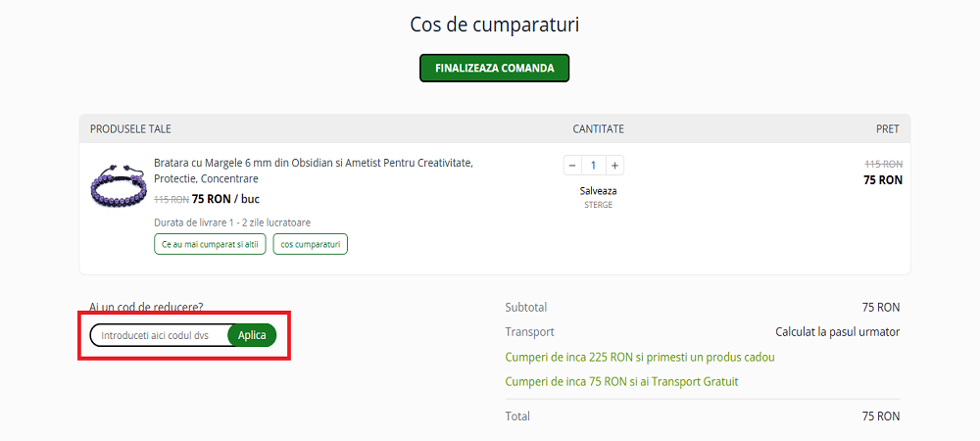This screenshot has height=441, width=980.
Task: Decrease quantity with the minus button
Action: [x=572, y=165]
